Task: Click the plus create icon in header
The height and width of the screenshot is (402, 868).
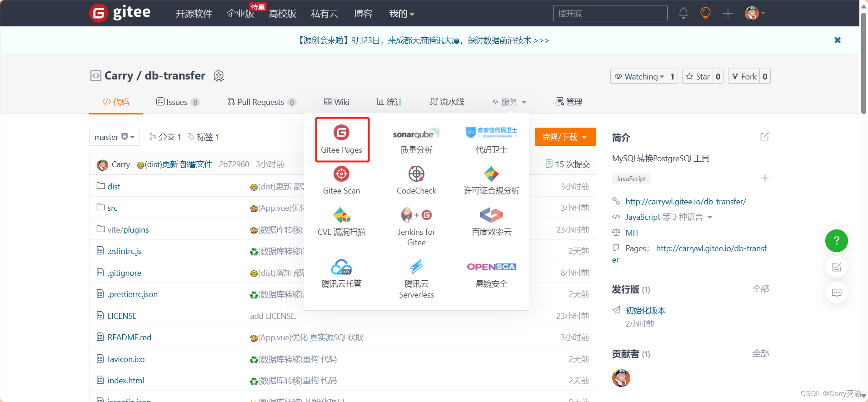Action: (728, 13)
